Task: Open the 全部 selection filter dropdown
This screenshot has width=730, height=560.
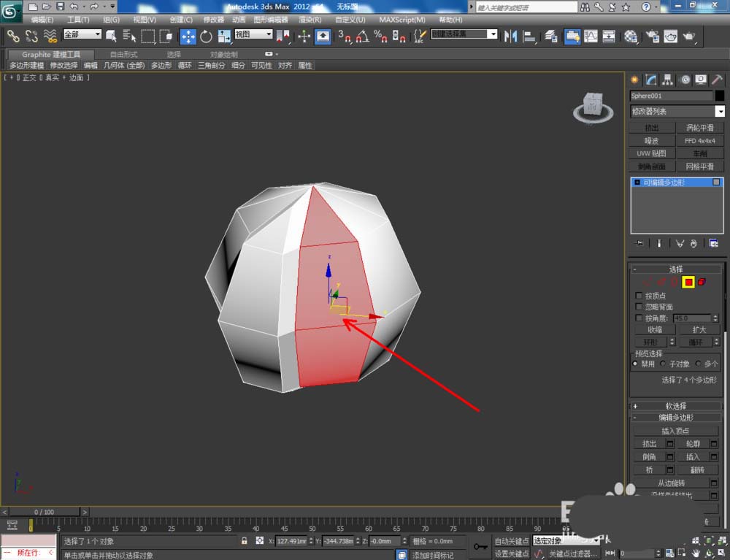Action: point(82,34)
